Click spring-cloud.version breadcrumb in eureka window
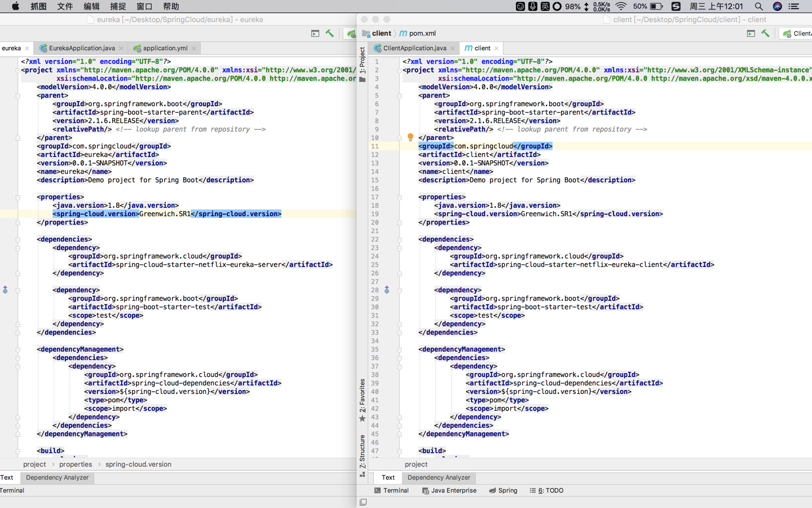This screenshot has width=812, height=508. click(x=138, y=465)
